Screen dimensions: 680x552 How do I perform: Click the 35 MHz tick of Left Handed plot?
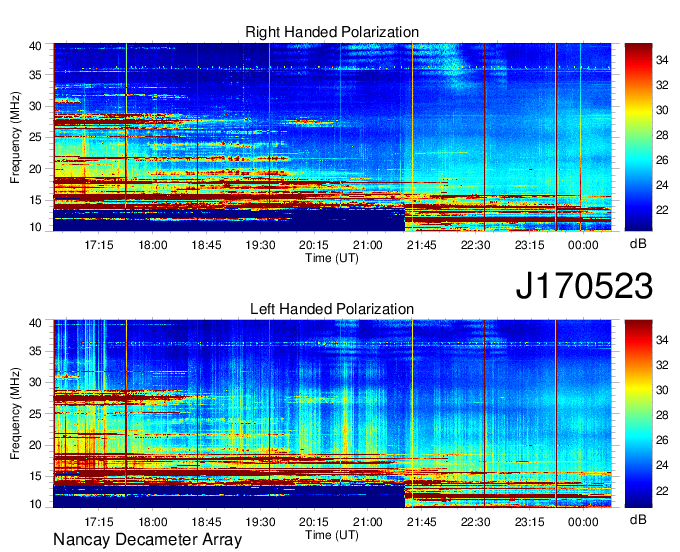(36, 351)
